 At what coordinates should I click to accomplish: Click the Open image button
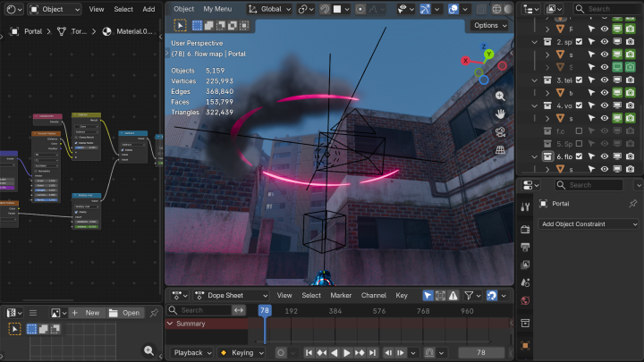[125, 313]
